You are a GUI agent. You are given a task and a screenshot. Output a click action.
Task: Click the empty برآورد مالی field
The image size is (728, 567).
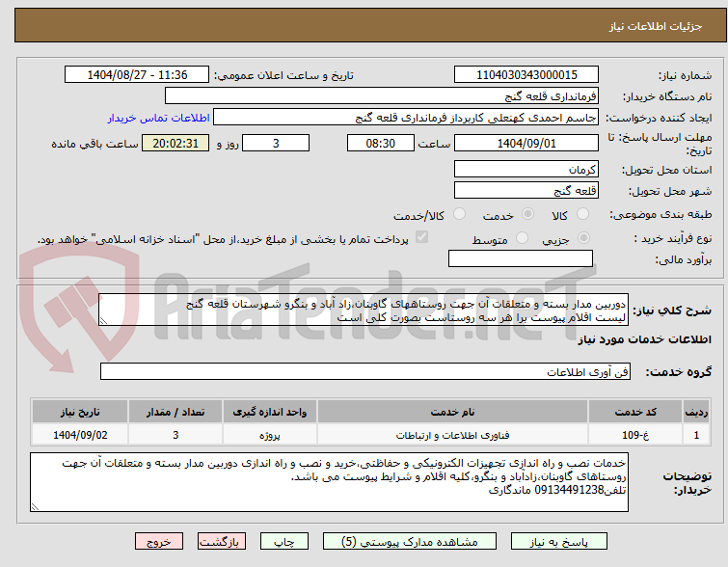pyautogui.click(x=521, y=258)
